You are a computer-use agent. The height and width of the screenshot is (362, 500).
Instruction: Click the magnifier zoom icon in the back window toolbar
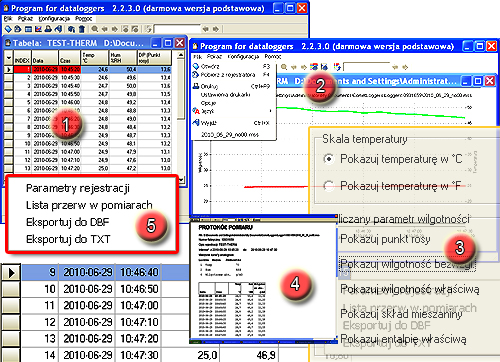pos(95,29)
